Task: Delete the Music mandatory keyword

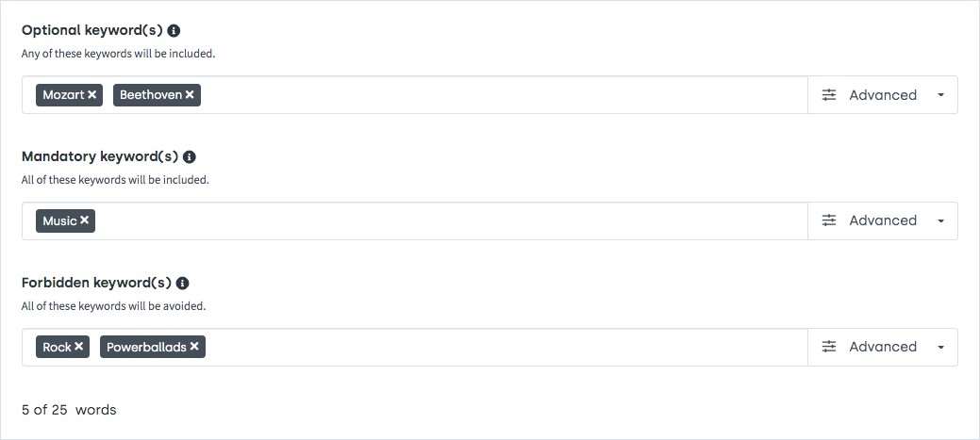Action: pos(84,220)
